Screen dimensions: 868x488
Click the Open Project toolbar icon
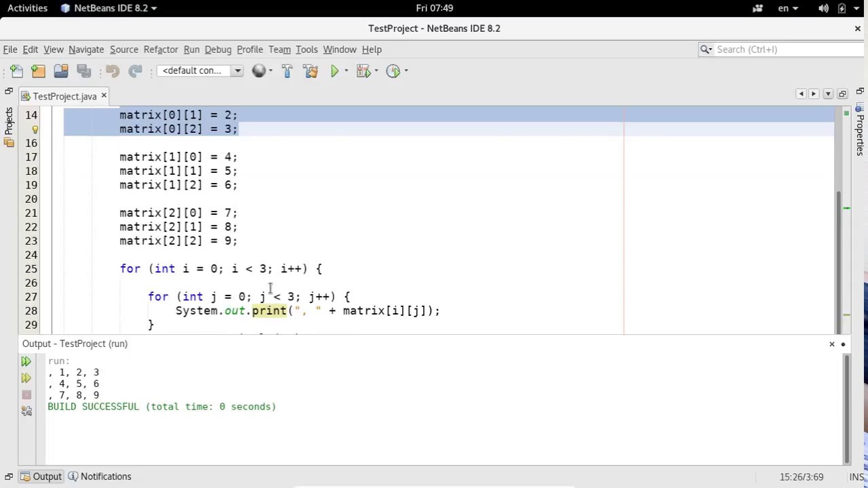[61, 70]
